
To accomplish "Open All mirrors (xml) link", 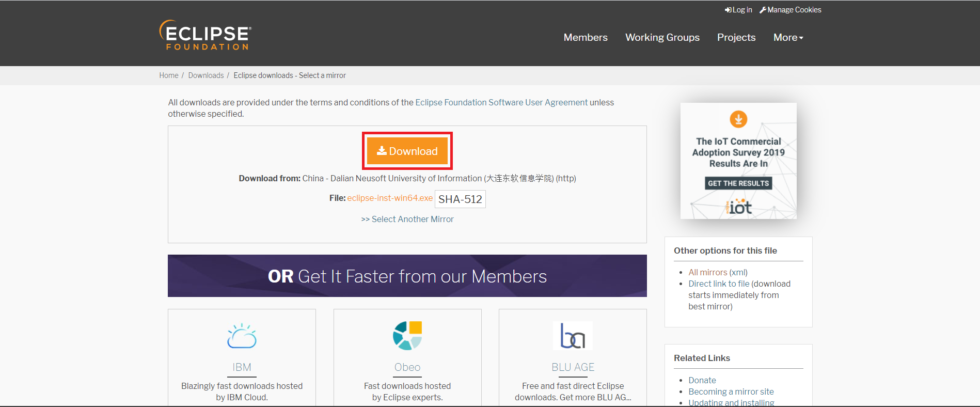I will pyautogui.click(x=718, y=272).
